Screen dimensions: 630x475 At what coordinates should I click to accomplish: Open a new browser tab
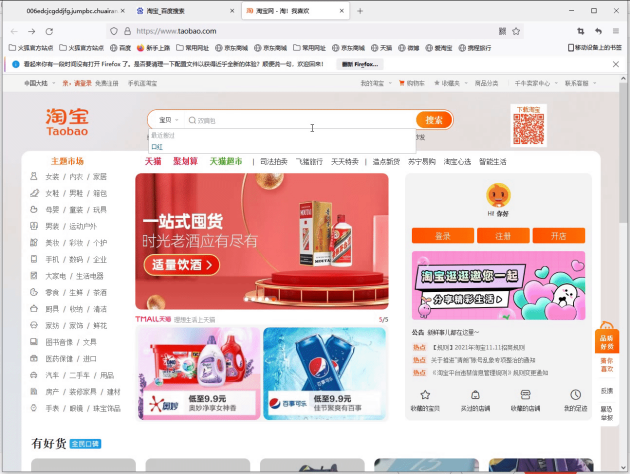pyautogui.click(x=360, y=11)
